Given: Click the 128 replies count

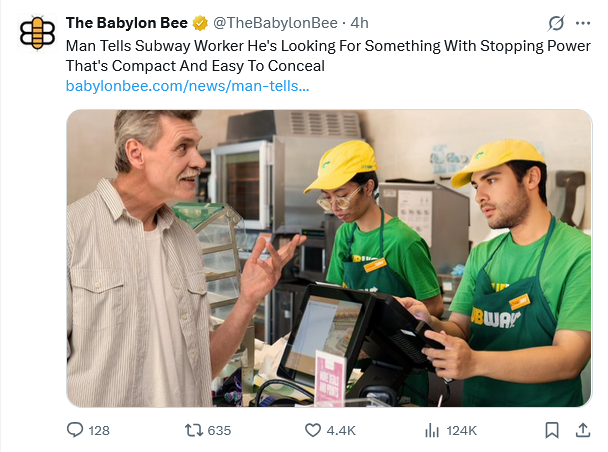Looking at the screenshot, I should click(x=99, y=430).
